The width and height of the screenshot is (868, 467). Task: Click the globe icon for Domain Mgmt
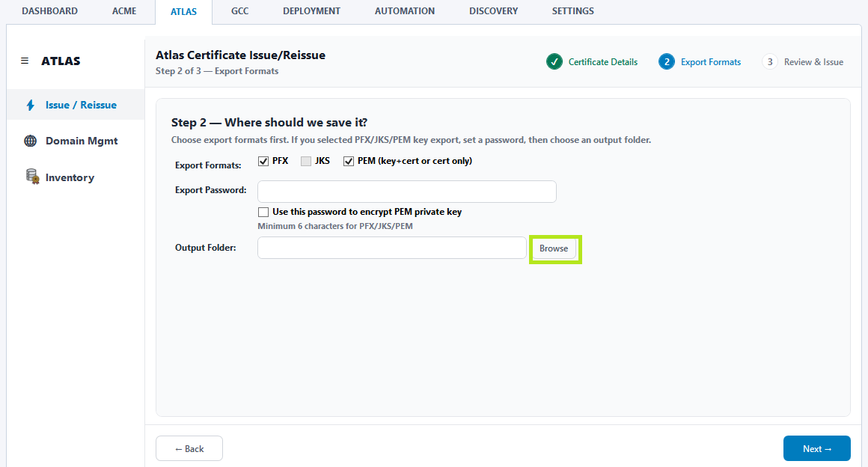[x=31, y=141]
